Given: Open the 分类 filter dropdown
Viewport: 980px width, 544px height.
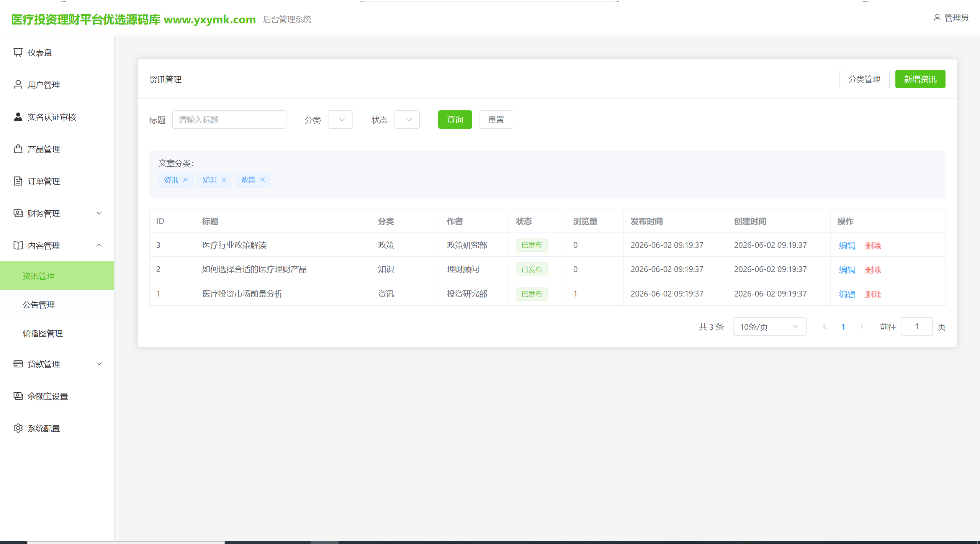Looking at the screenshot, I should pos(340,120).
